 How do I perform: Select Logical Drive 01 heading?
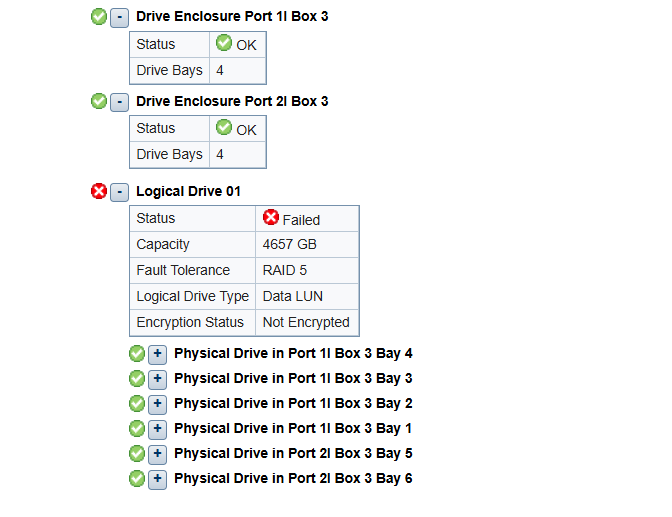pos(188,191)
